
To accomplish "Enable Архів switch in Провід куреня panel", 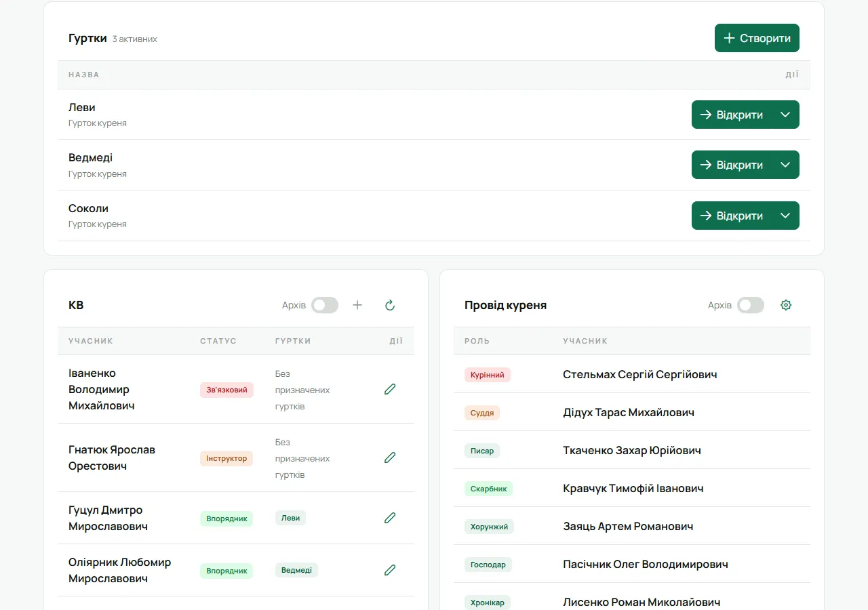I will pyautogui.click(x=751, y=305).
